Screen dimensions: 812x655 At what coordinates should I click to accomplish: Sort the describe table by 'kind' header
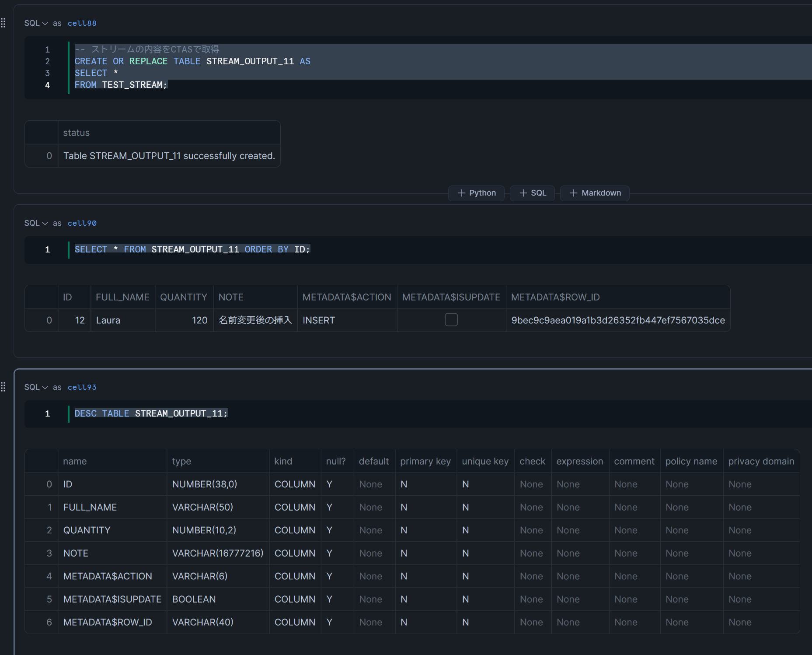point(295,461)
